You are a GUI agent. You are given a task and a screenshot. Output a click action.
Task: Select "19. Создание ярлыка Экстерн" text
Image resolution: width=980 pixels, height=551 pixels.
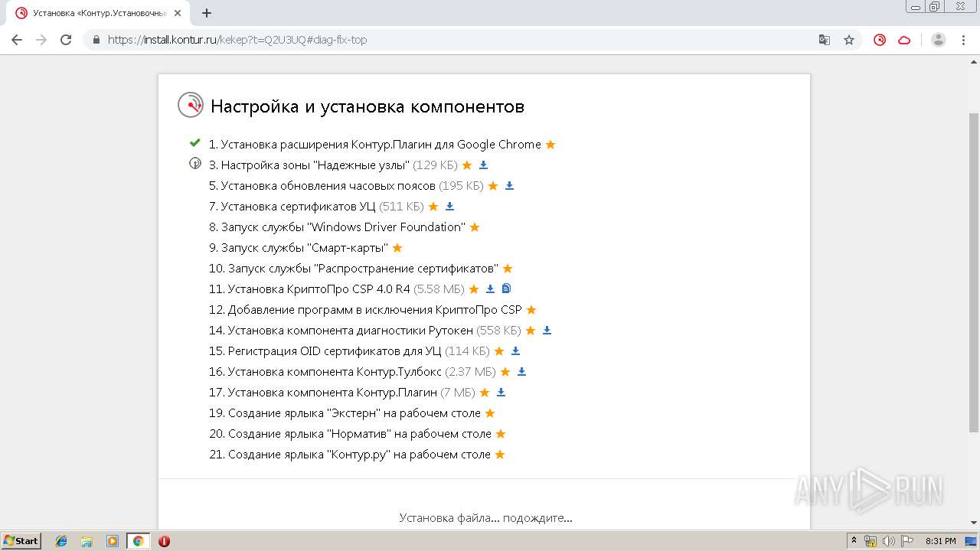pyautogui.click(x=345, y=412)
